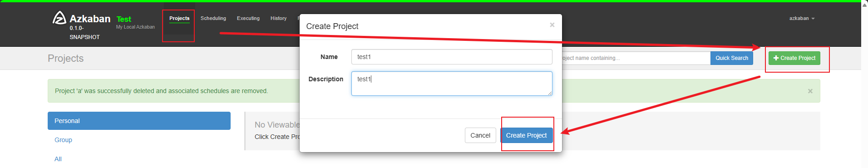Viewport: 868px width, 168px height.
Task: Click the project name search field
Action: coord(636,58)
